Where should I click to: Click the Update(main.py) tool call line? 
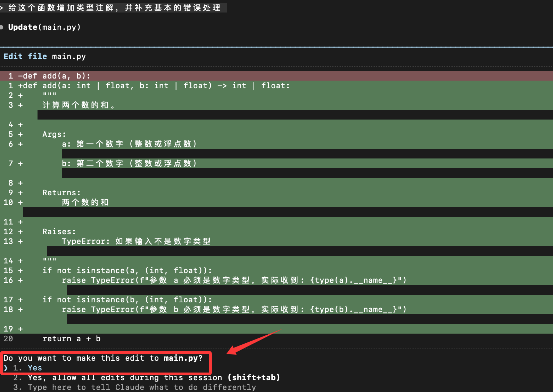point(44,27)
